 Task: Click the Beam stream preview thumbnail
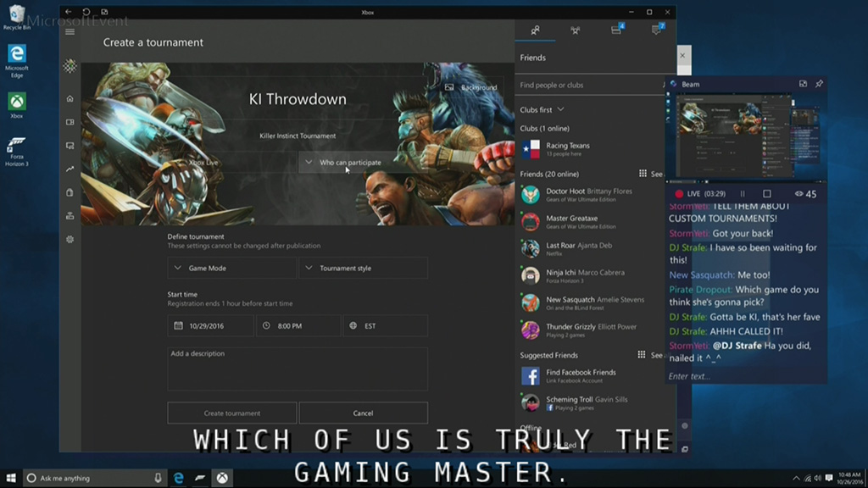(746, 138)
